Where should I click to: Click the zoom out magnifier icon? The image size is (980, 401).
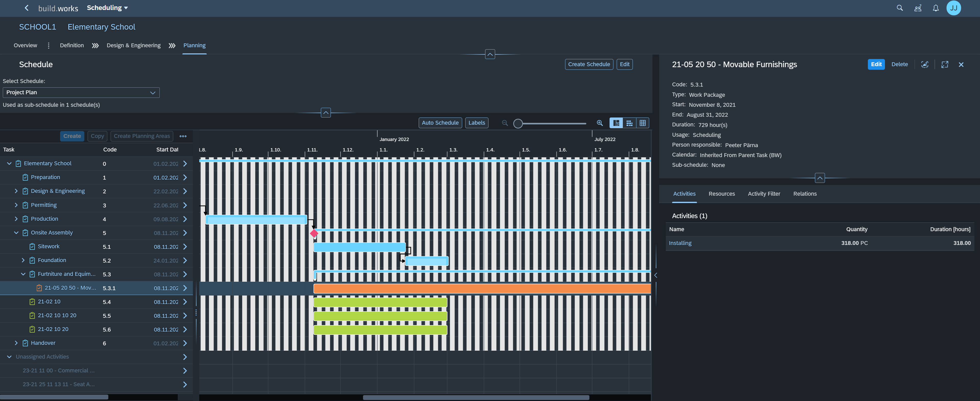[505, 123]
